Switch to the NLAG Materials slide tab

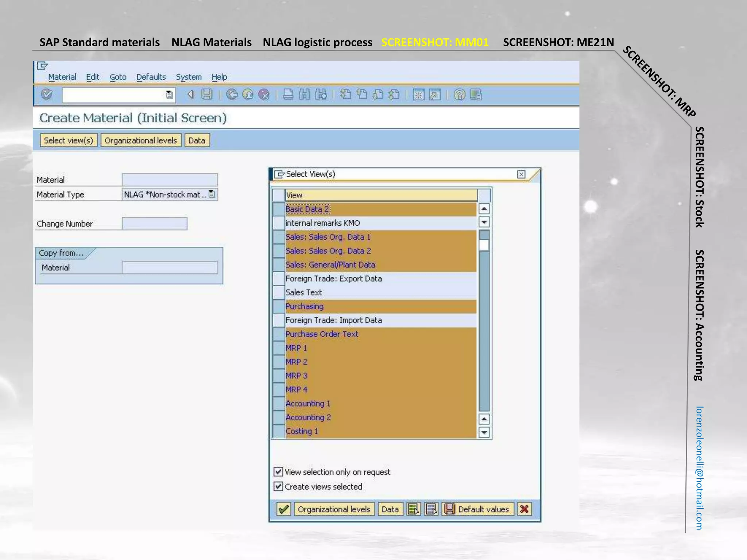pyautogui.click(x=212, y=42)
